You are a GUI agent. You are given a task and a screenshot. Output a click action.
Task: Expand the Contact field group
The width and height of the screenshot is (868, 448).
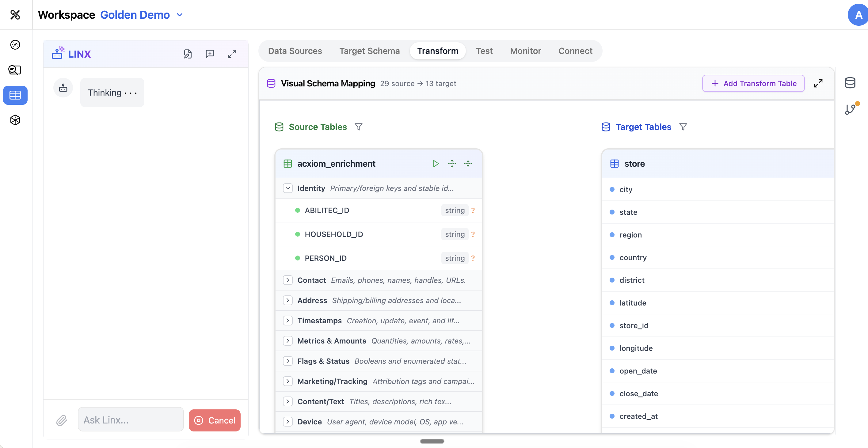point(287,280)
